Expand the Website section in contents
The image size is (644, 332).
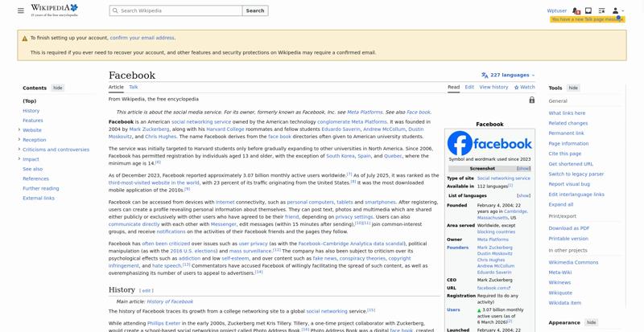[x=19, y=129]
